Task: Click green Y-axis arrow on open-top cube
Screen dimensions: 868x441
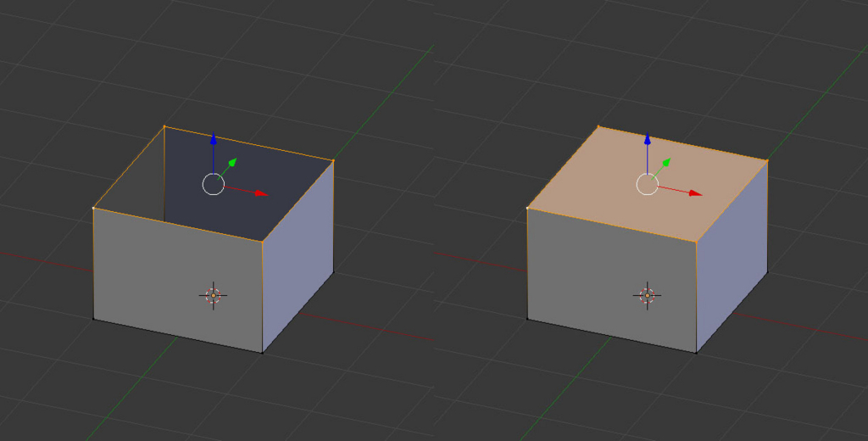Action: pyautogui.click(x=227, y=168)
